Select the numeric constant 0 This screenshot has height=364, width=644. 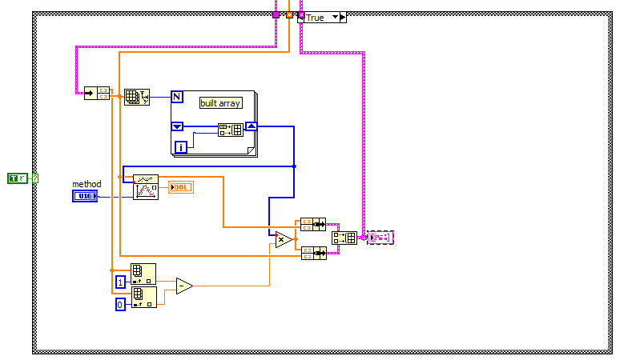[120, 305]
